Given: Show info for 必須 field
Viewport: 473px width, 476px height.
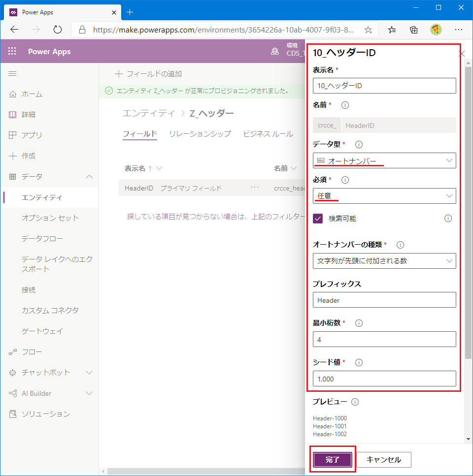Looking at the screenshot, I should [x=345, y=180].
